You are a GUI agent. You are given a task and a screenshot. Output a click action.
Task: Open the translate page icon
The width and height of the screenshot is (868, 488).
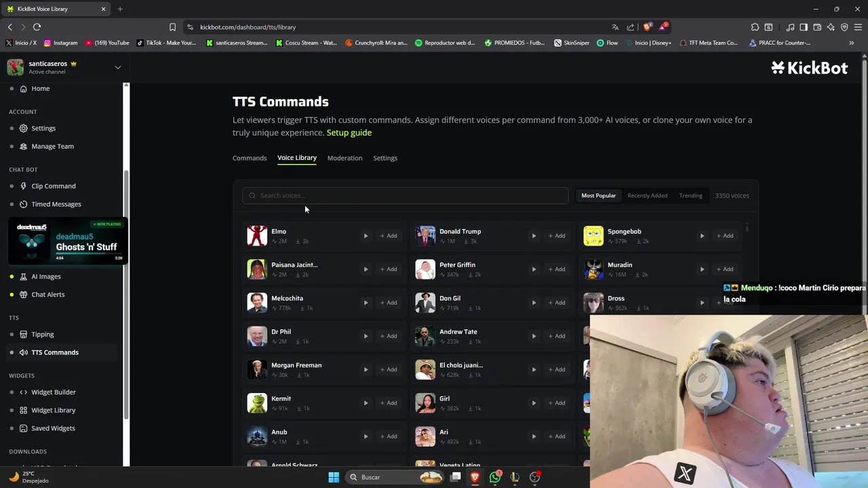[x=615, y=27]
